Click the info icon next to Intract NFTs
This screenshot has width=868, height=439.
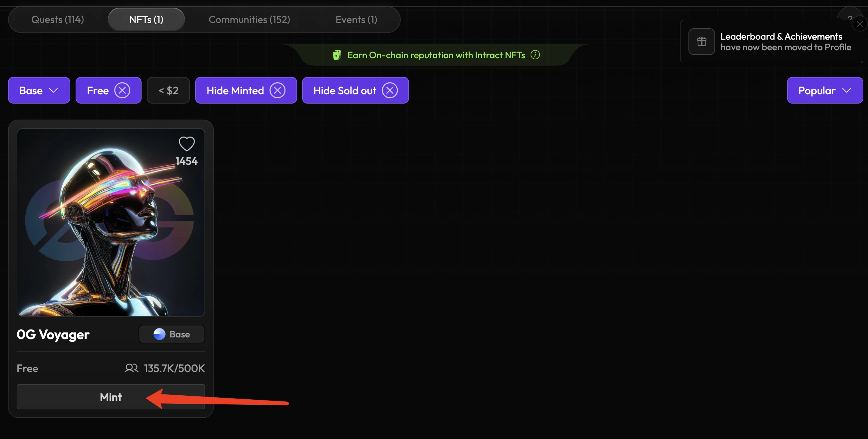point(534,54)
